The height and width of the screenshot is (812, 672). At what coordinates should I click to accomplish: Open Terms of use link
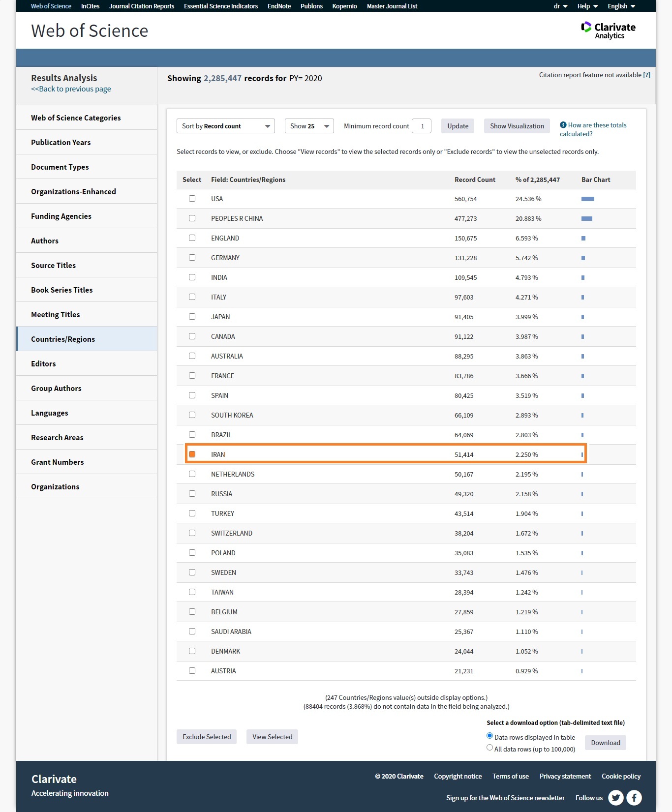(x=511, y=776)
